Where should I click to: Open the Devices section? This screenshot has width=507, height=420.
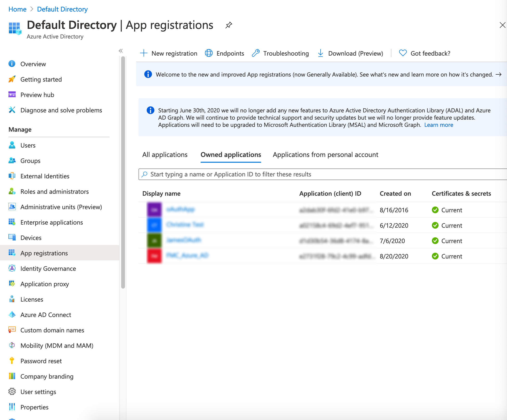[x=31, y=238]
